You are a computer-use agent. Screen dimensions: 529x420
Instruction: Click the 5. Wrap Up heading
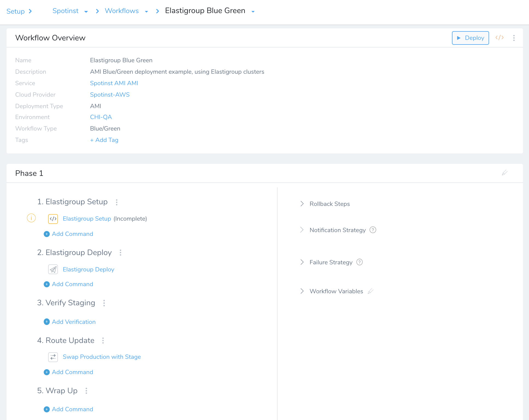click(57, 391)
